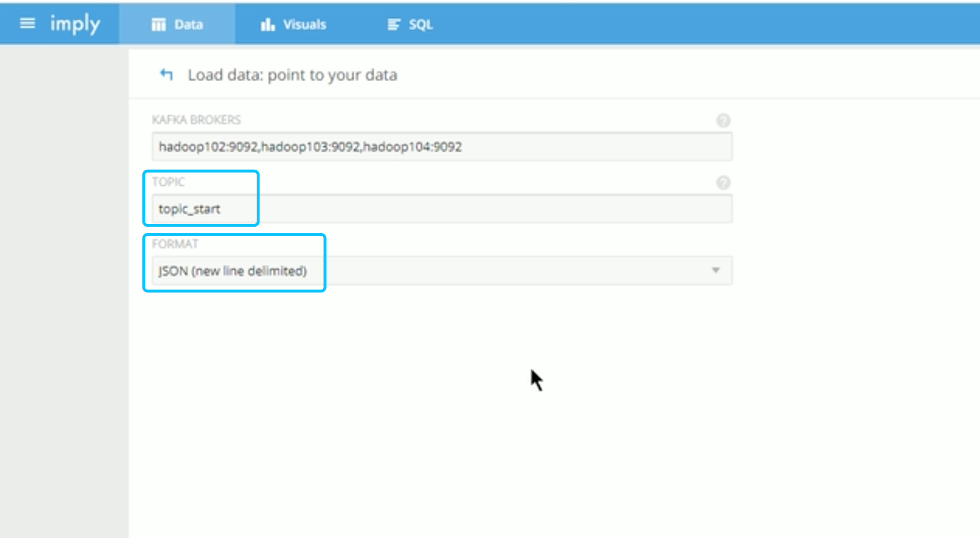
Task: Focus the Kafka Brokers input field
Action: (x=441, y=147)
